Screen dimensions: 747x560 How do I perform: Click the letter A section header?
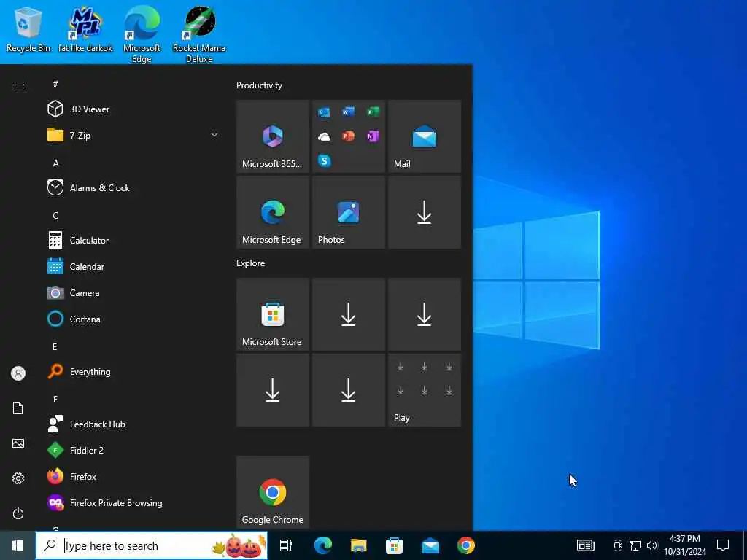pyautogui.click(x=55, y=163)
